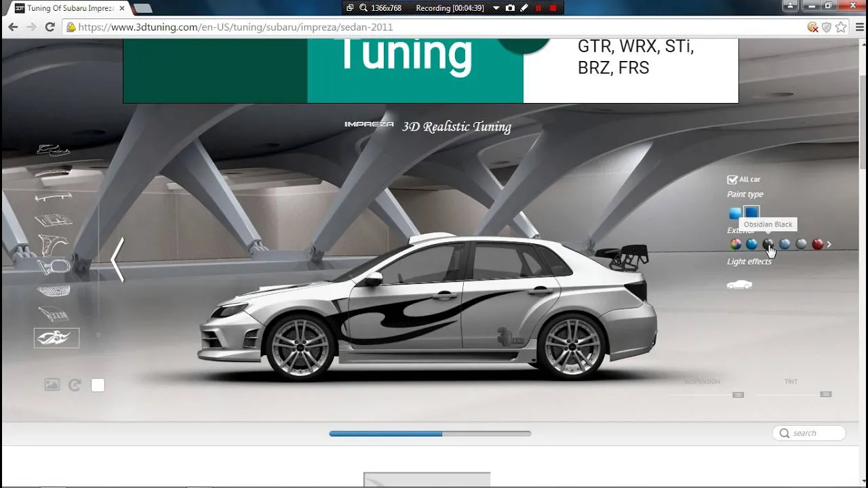Select the dark blue gloss paint type
This screenshot has width=868, height=488.
(751, 212)
